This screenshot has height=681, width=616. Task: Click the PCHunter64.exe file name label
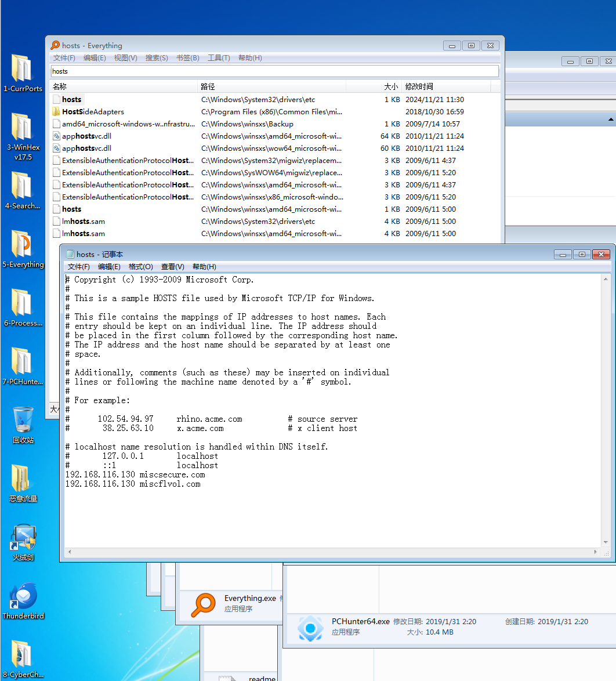pos(361,621)
